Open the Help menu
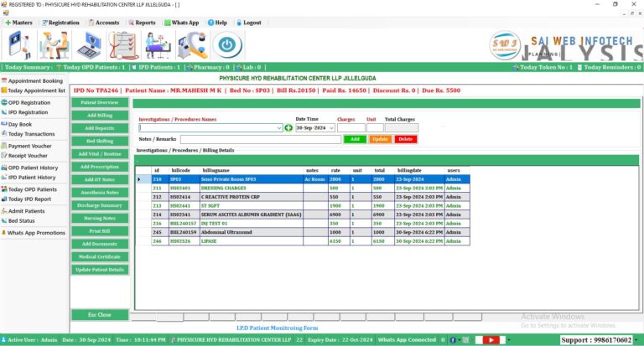This screenshot has width=644, height=346. [217, 23]
